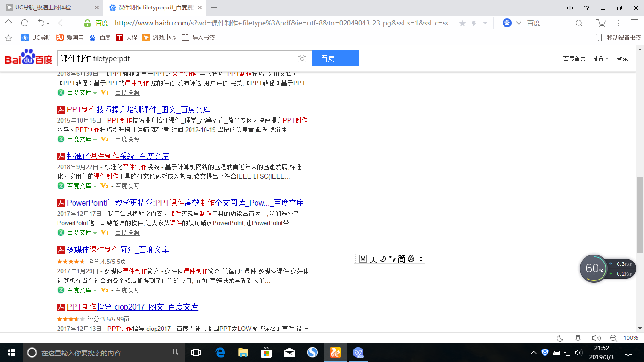Open result 多媒体课件制作简介_百度文库
This screenshot has height=362, width=644.
click(x=118, y=249)
